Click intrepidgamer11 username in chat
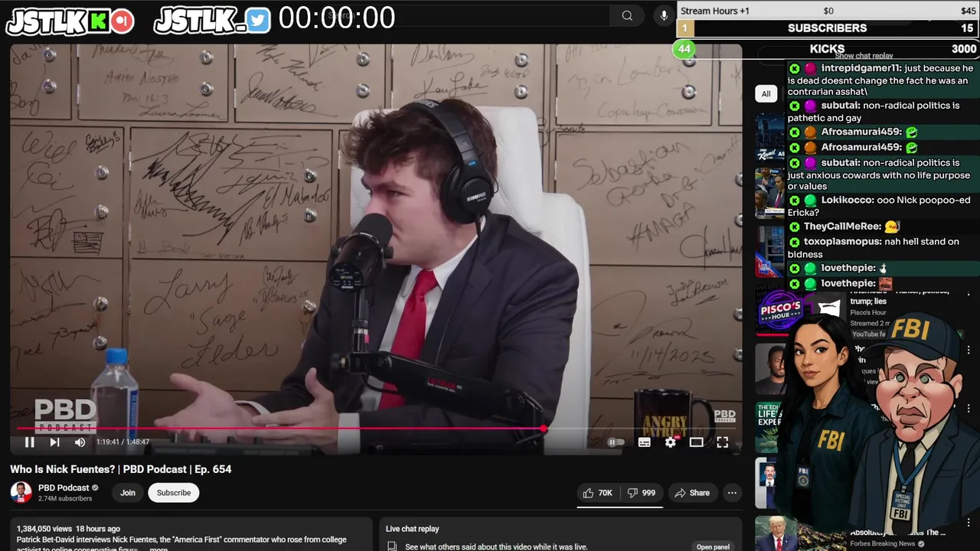 click(x=861, y=68)
